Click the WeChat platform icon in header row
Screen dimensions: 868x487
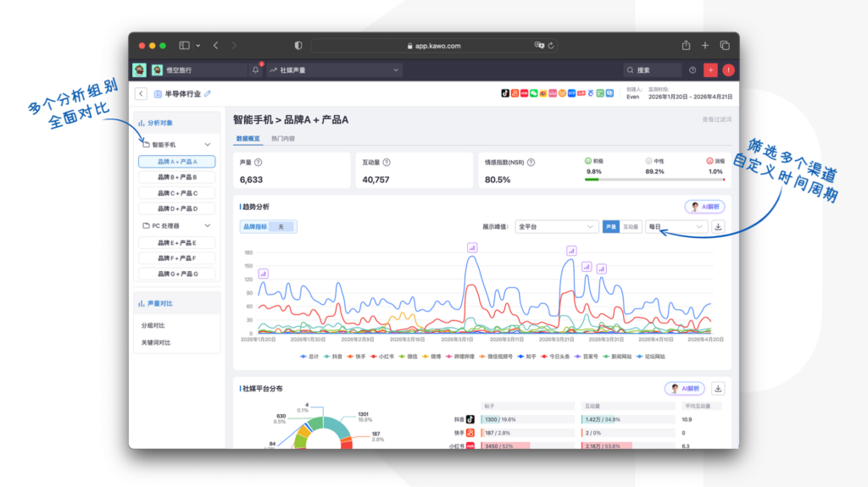tap(534, 93)
